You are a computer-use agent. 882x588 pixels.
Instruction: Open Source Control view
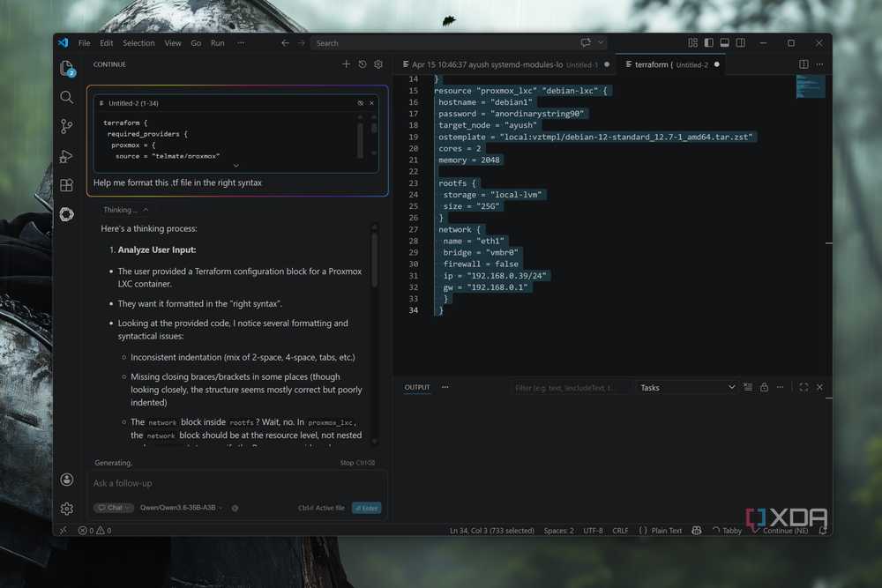[x=66, y=126]
